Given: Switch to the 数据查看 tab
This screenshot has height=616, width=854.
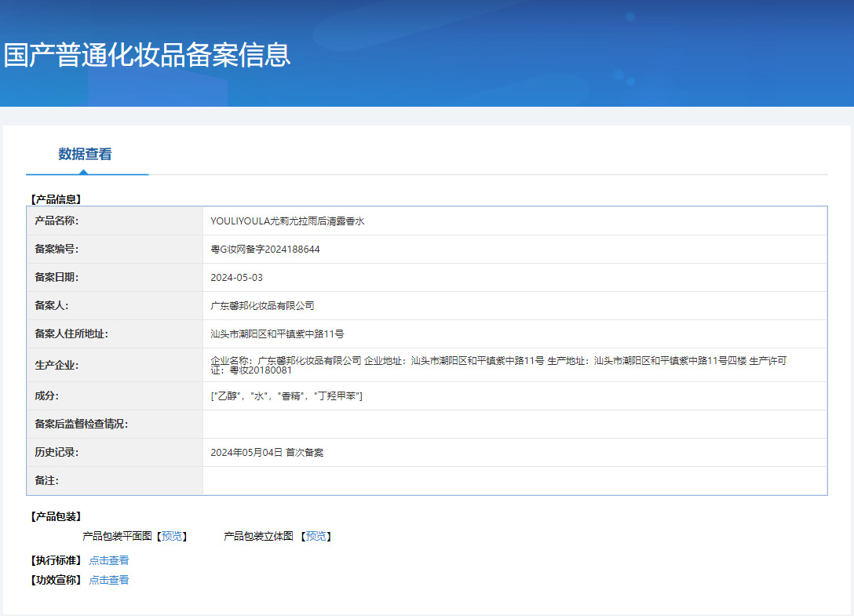Looking at the screenshot, I should 85,155.
